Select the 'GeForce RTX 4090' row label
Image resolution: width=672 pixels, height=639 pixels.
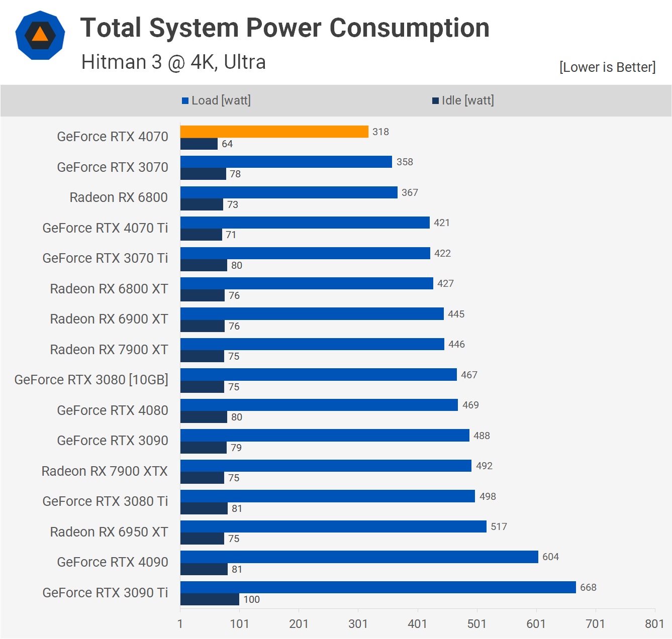click(x=113, y=562)
